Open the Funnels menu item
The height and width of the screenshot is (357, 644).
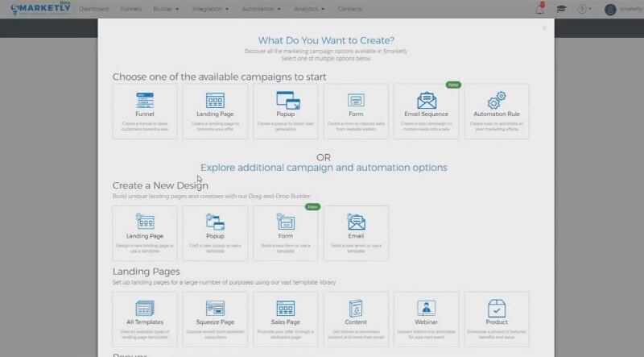(x=130, y=9)
